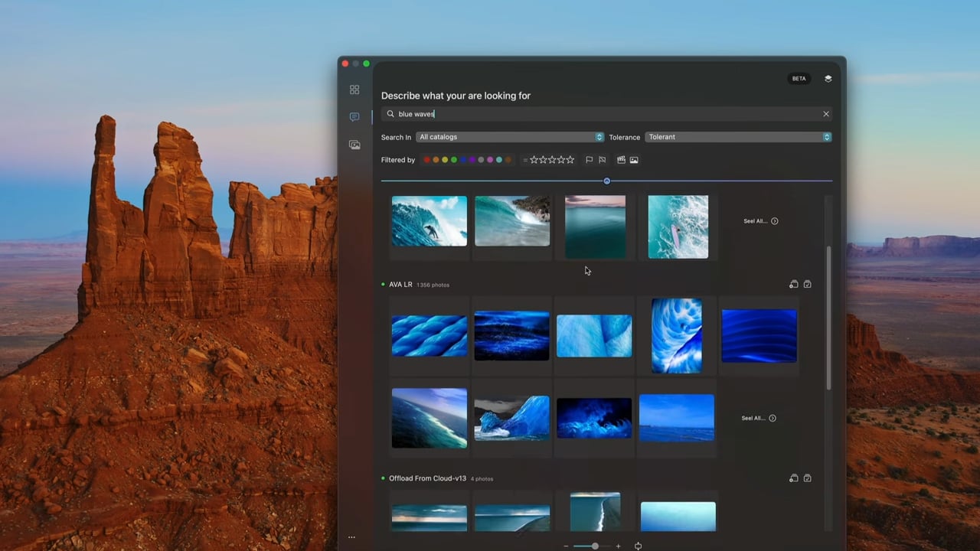Open dark blue glowing field thumbnail

click(x=511, y=335)
